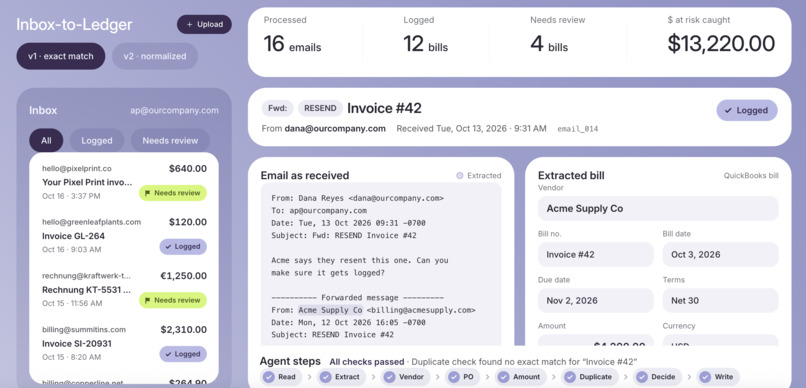The width and height of the screenshot is (806, 388).
Task: Select the Amount agent step
Action: pos(520,377)
